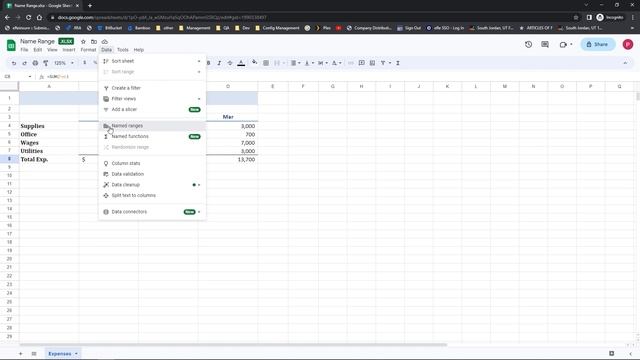Collapse the toolbar with the chevron

pyautogui.click(x=625, y=63)
